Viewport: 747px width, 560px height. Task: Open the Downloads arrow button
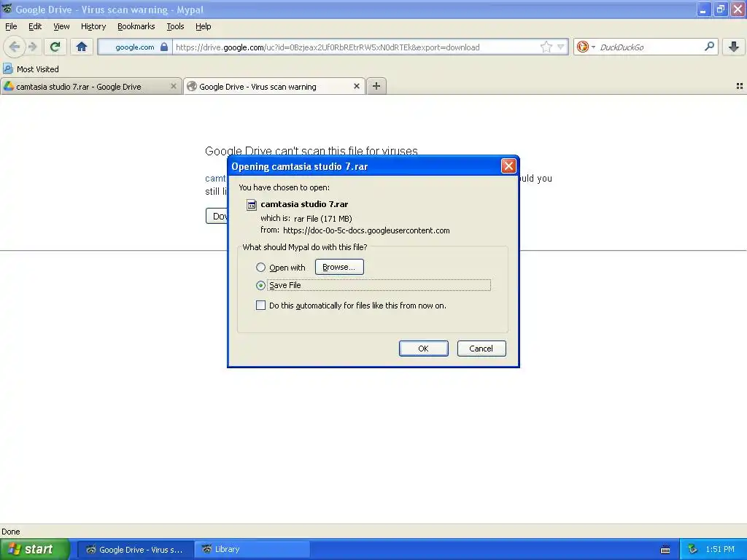click(734, 47)
